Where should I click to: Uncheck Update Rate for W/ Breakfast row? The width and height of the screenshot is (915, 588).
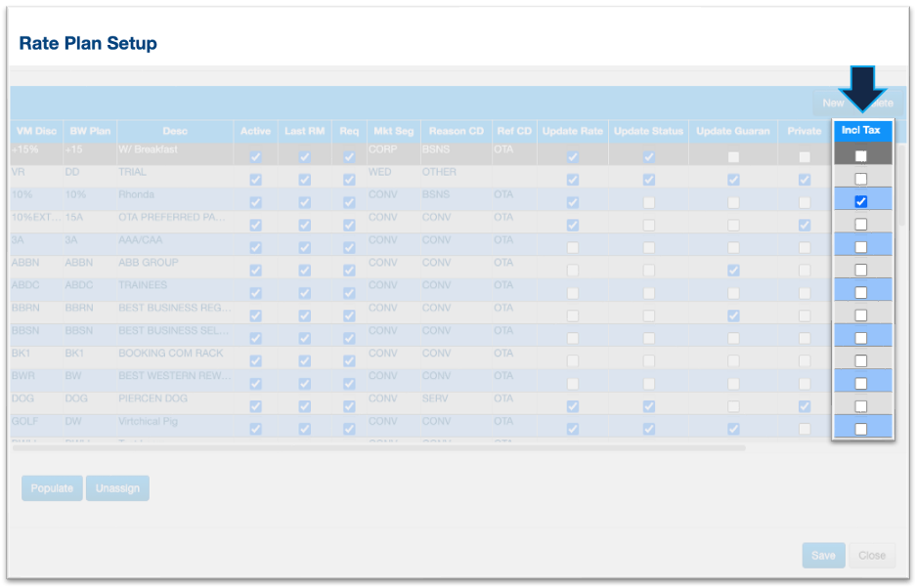(572, 157)
